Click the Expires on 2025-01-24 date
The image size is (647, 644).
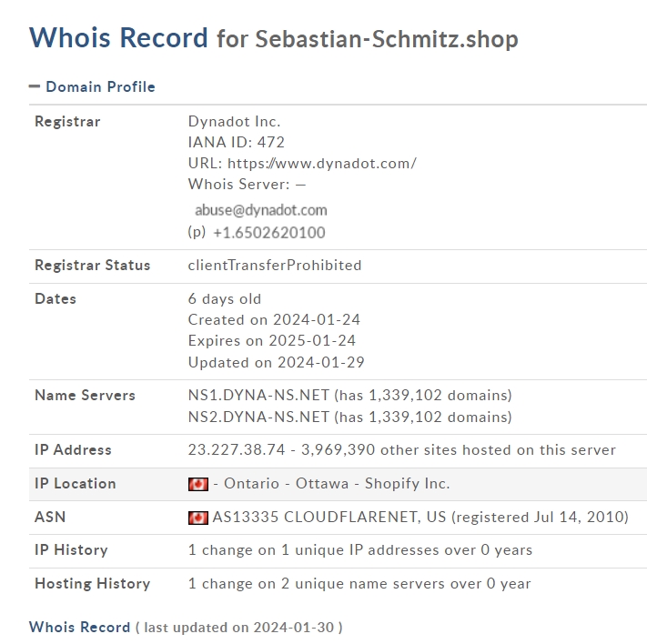coord(272,341)
